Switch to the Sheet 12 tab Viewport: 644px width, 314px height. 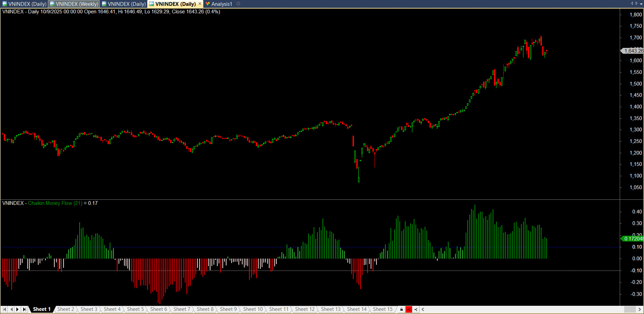tap(305, 309)
